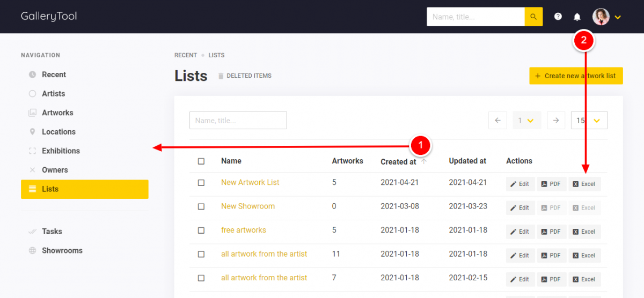Viewport: 644px width, 298px height.
Task: Edit the free artworks row
Action: click(x=521, y=232)
